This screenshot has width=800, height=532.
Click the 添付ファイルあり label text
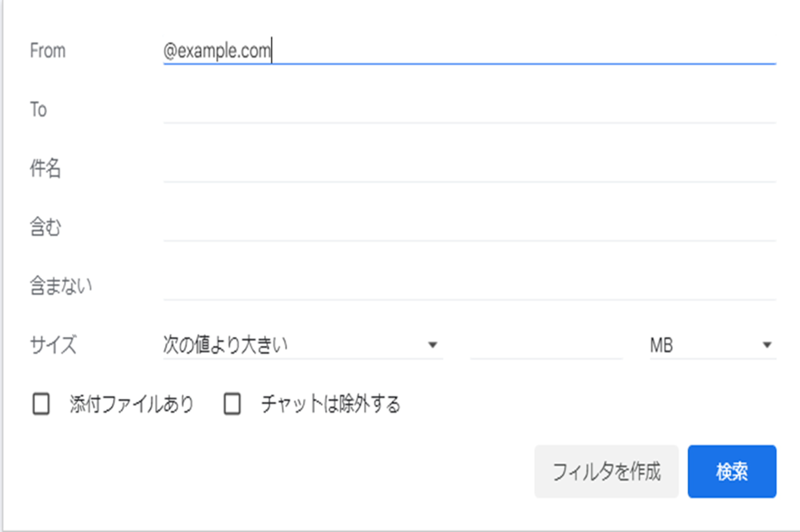coord(132,404)
